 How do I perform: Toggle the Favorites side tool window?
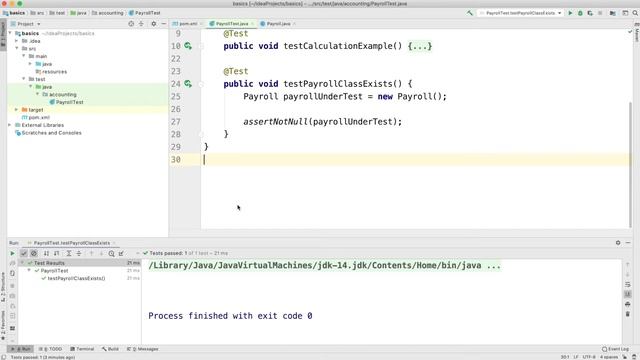(3, 325)
